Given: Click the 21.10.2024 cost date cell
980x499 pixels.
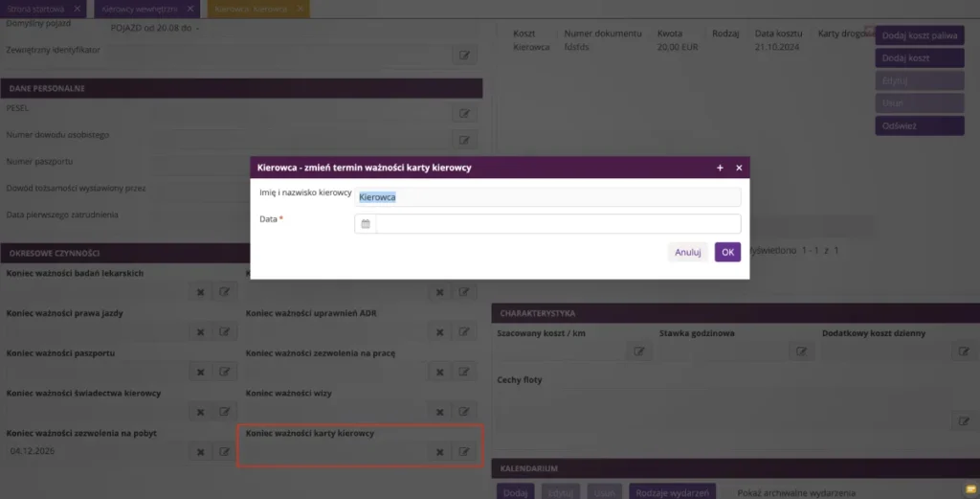Looking at the screenshot, I should 777,47.
